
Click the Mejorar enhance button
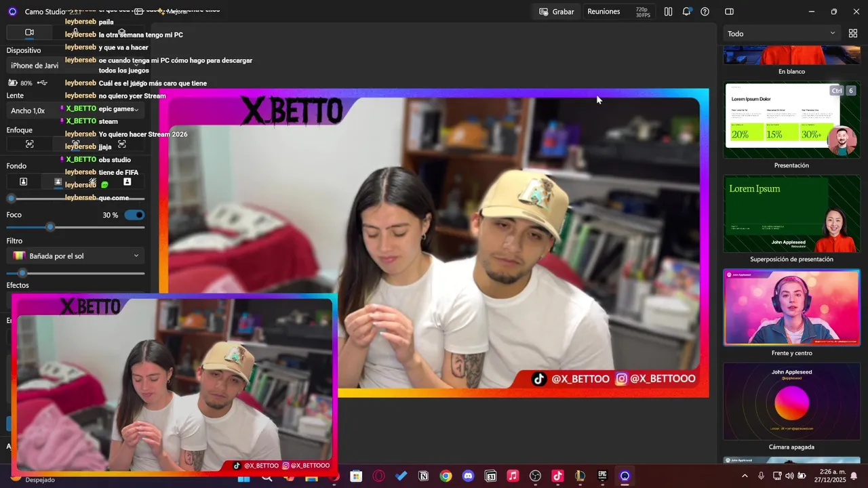pos(172,12)
